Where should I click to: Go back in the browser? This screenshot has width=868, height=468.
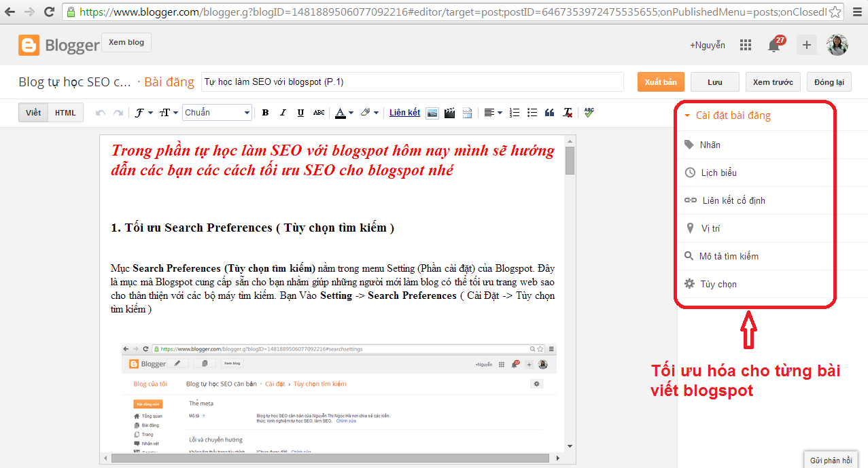click(x=11, y=12)
